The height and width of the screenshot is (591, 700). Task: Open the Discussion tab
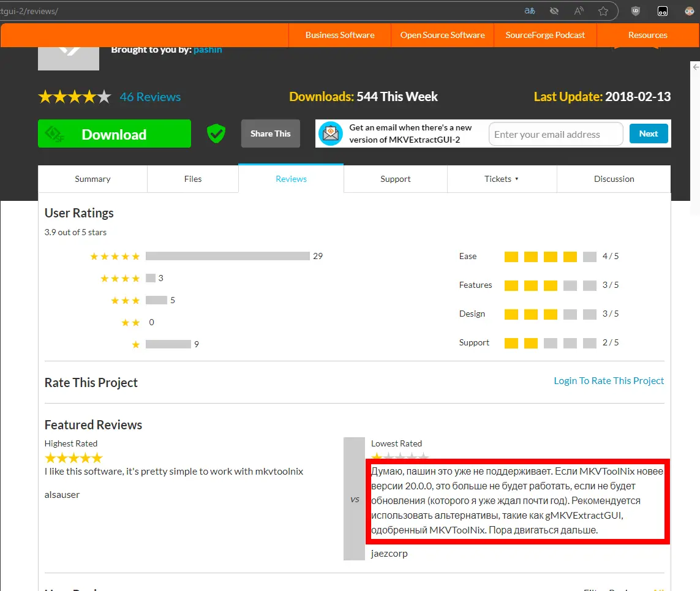(x=614, y=179)
